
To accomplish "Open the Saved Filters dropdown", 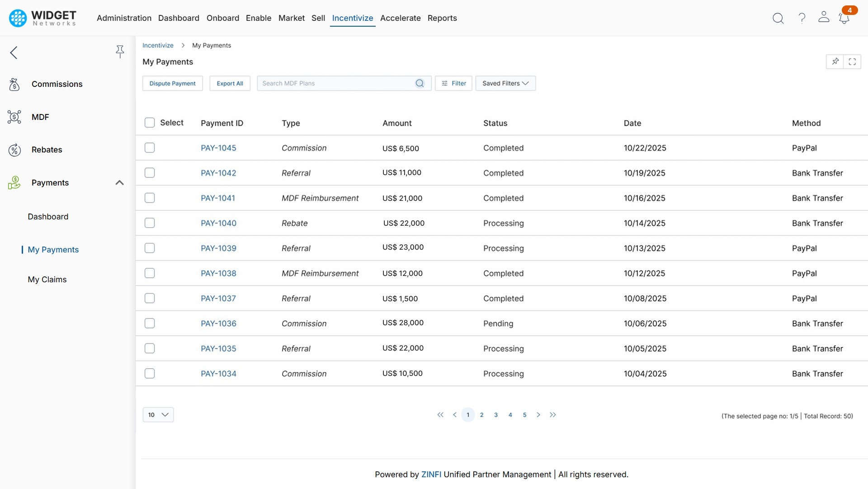I will tap(505, 83).
